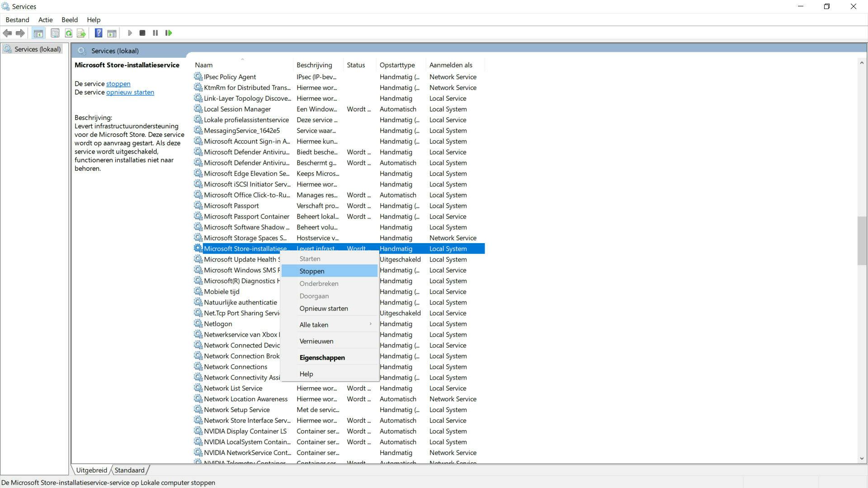
Task: Open the Properties toolbar icon
Action: (x=55, y=33)
